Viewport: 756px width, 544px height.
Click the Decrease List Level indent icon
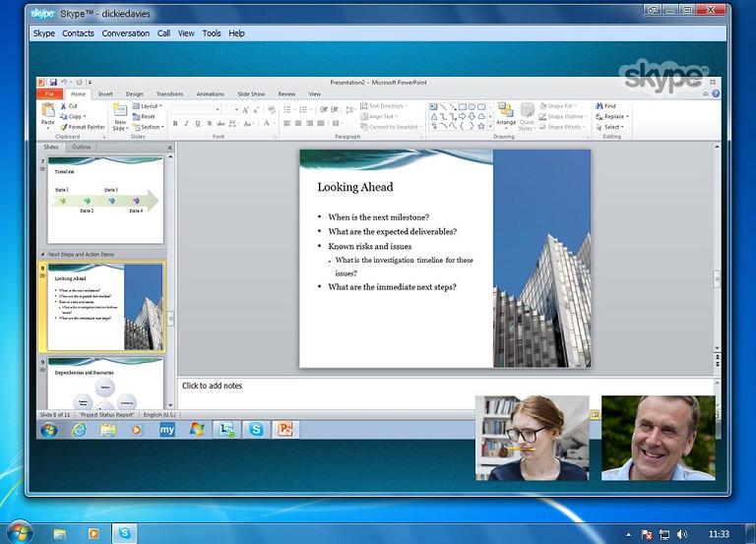(324, 110)
